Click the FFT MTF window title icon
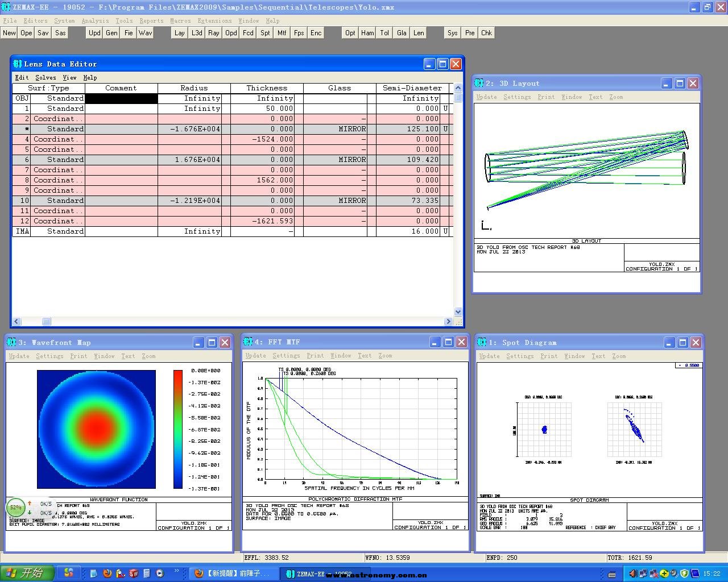This screenshot has height=582, width=728. [248, 342]
